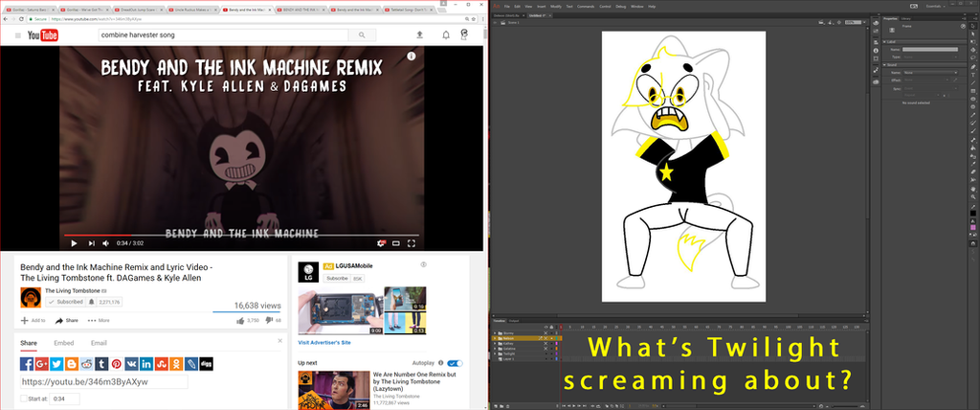Toggle visibility of the Stormy layer folder
The width and height of the screenshot is (980, 410).
[546, 333]
